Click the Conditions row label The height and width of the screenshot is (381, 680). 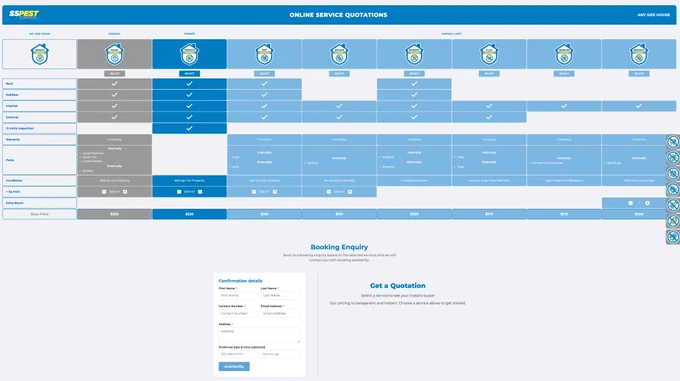click(39, 180)
